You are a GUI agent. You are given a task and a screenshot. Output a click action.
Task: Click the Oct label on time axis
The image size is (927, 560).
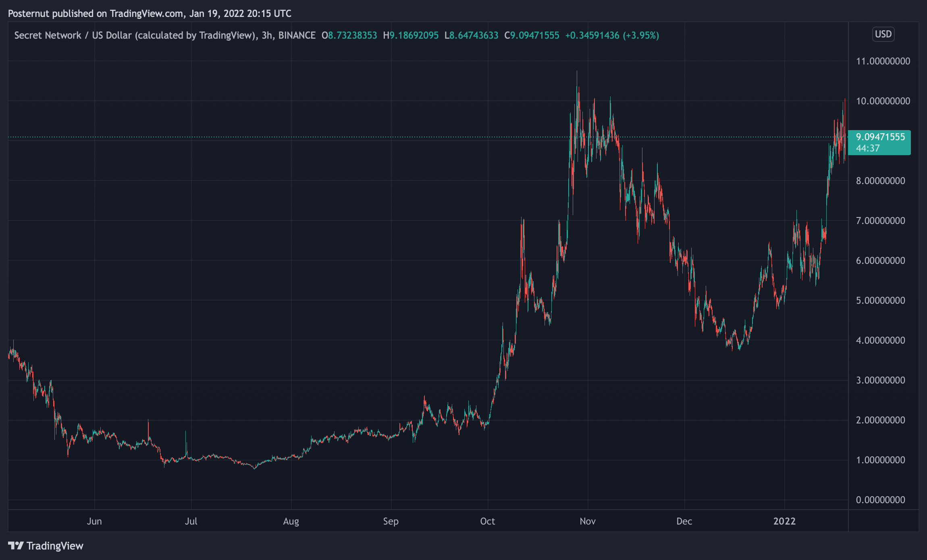pos(487,521)
